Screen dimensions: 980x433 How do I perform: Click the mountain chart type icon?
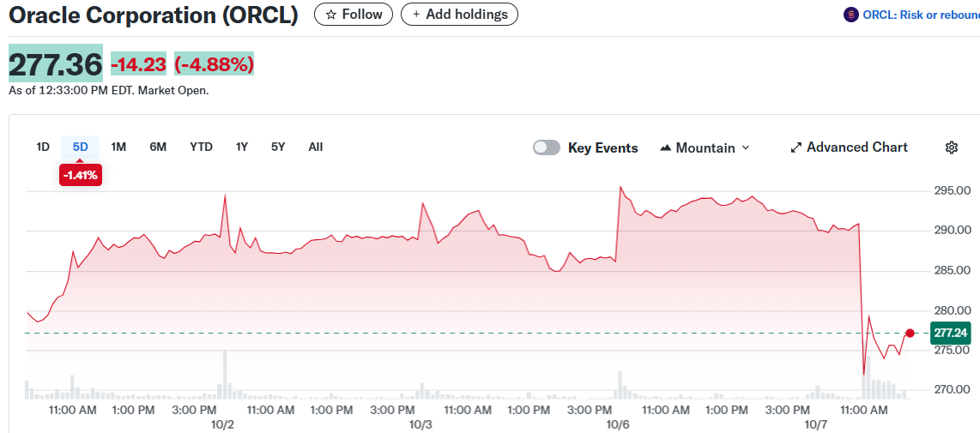click(665, 147)
